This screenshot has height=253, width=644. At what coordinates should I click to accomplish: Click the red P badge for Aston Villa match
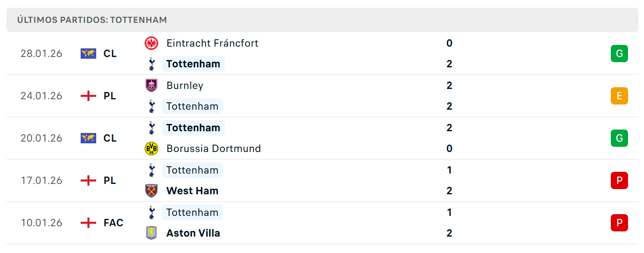(619, 223)
